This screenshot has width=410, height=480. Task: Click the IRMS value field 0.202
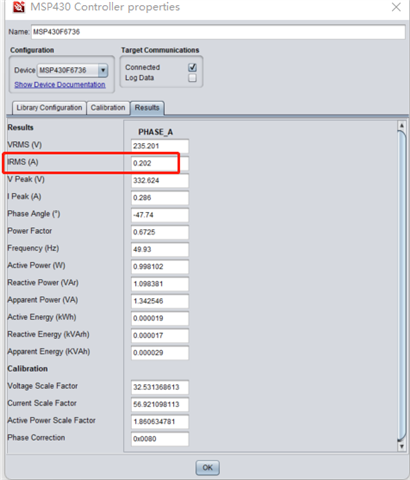tap(160, 164)
